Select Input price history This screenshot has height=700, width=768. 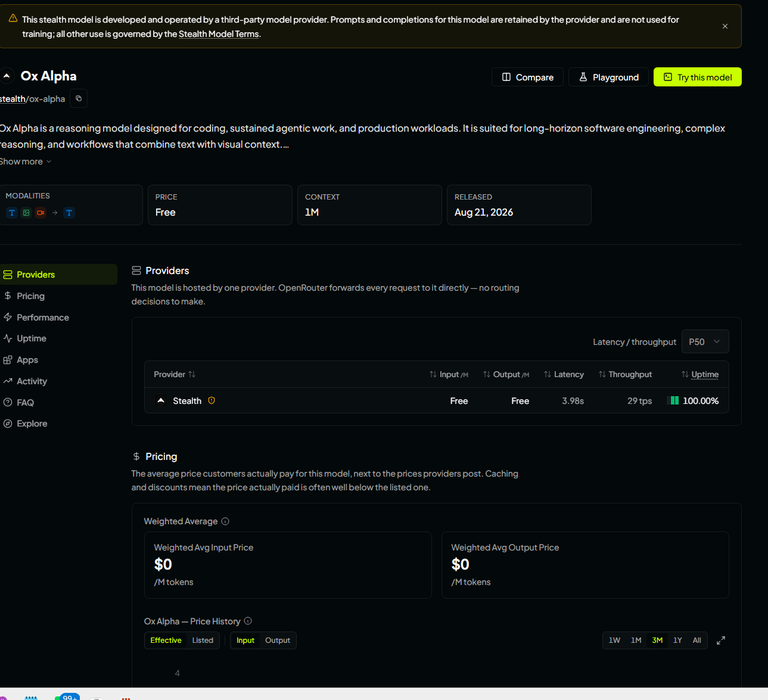(245, 640)
